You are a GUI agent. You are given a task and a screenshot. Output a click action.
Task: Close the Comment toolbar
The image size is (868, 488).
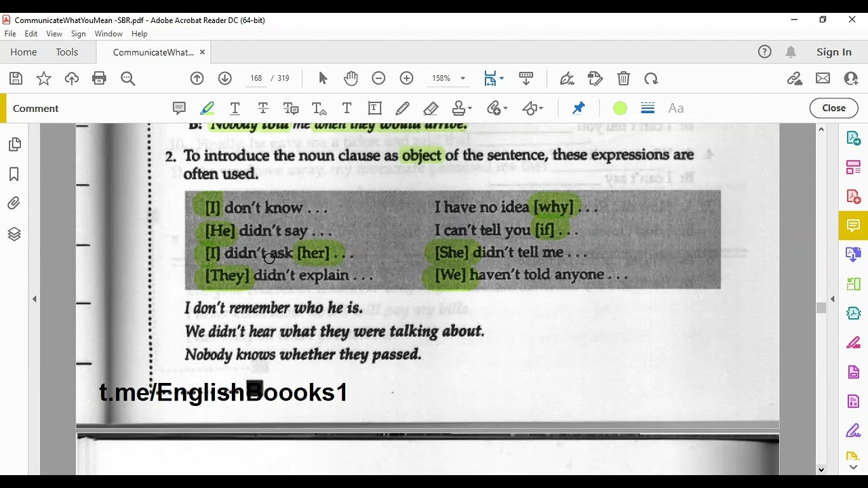833,108
